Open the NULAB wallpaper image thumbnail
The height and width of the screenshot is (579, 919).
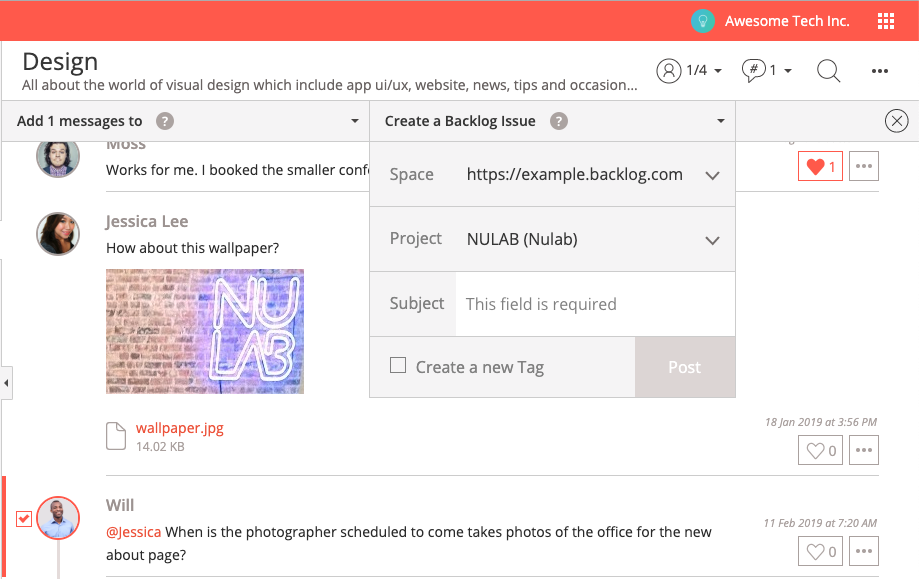(x=205, y=331)
